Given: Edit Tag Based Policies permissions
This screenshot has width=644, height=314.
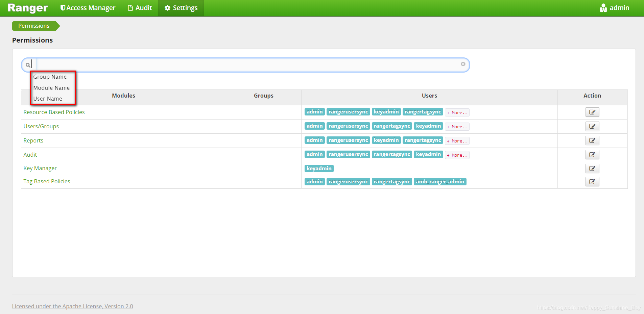Looking at the screenshot, I should [x=592, y=182].
